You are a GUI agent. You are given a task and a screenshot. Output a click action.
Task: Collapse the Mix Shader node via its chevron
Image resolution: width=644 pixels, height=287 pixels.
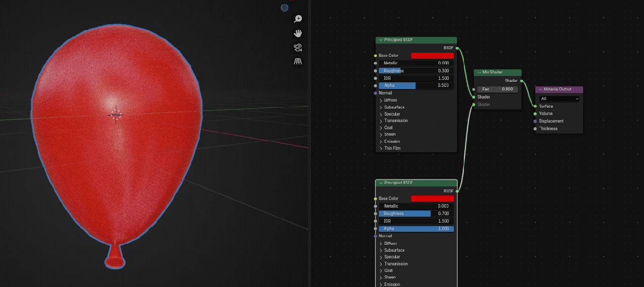(x=479, y=72)
